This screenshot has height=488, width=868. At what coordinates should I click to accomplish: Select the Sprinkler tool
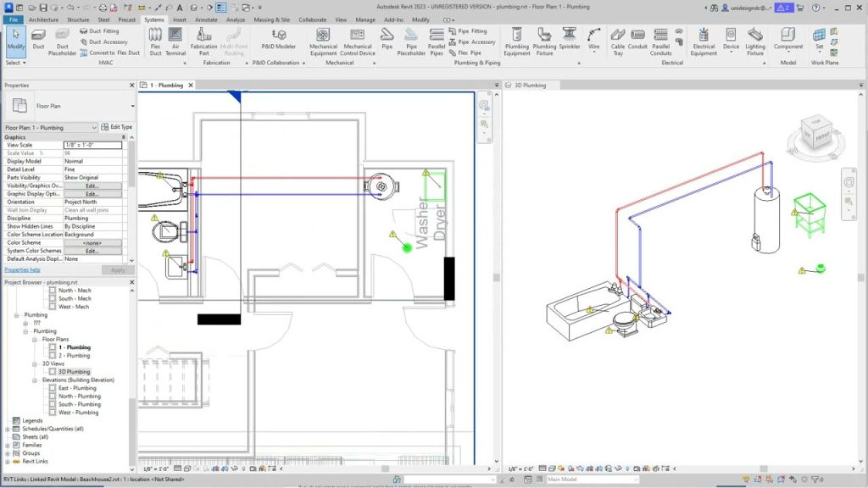pyautogui.click(x=569, y=39)
